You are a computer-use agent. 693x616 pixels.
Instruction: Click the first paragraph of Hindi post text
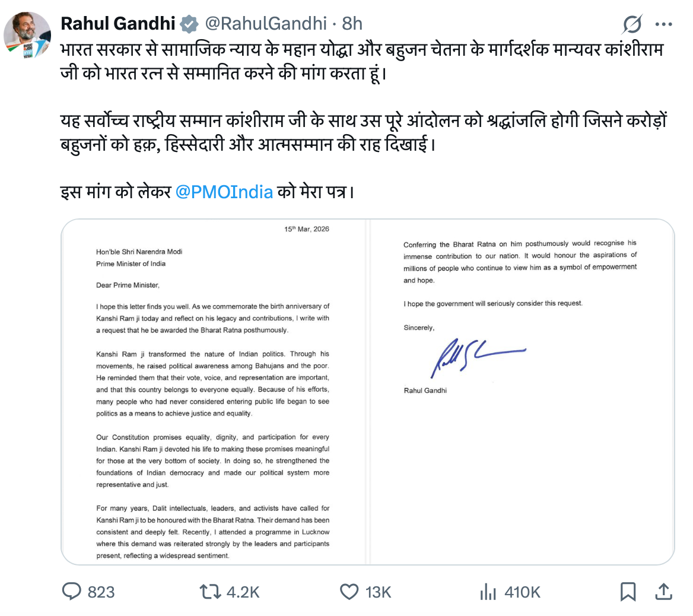pyautogui.click(x=356, y=62)
